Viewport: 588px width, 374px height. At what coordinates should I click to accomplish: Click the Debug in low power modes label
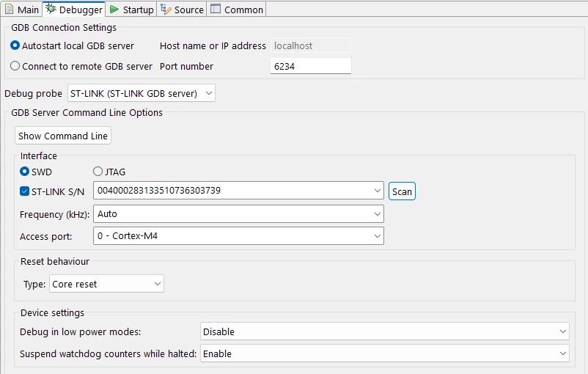(x=80, y=332)
